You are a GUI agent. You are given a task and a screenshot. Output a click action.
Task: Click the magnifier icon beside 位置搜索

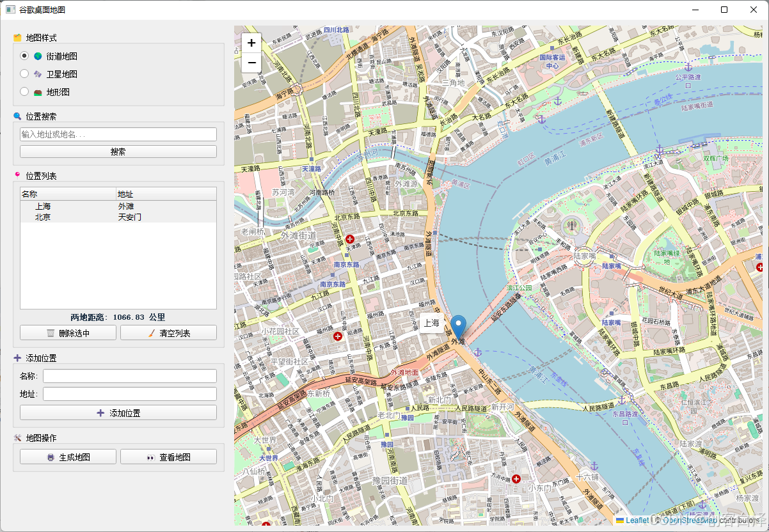pyautogui.click(x=17, y=116)
